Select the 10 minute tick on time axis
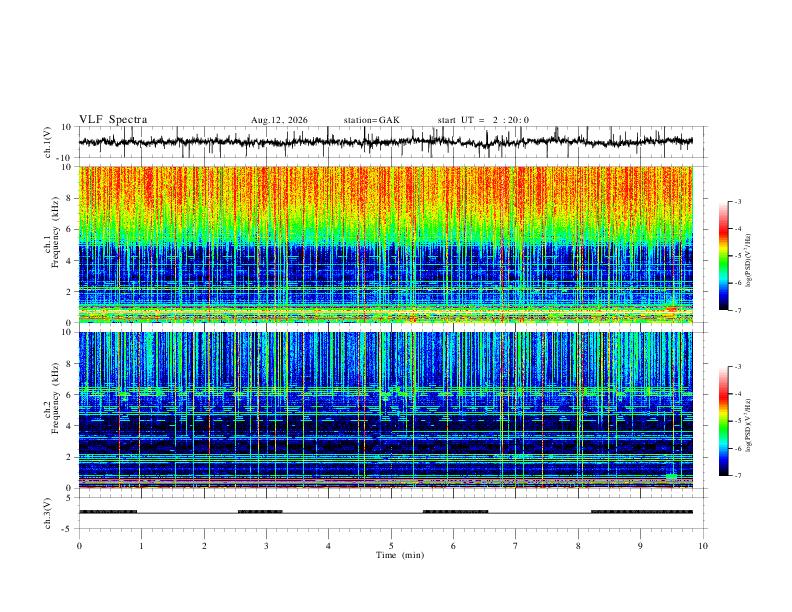This screenshot has width=792, height=612. point(703,546)
